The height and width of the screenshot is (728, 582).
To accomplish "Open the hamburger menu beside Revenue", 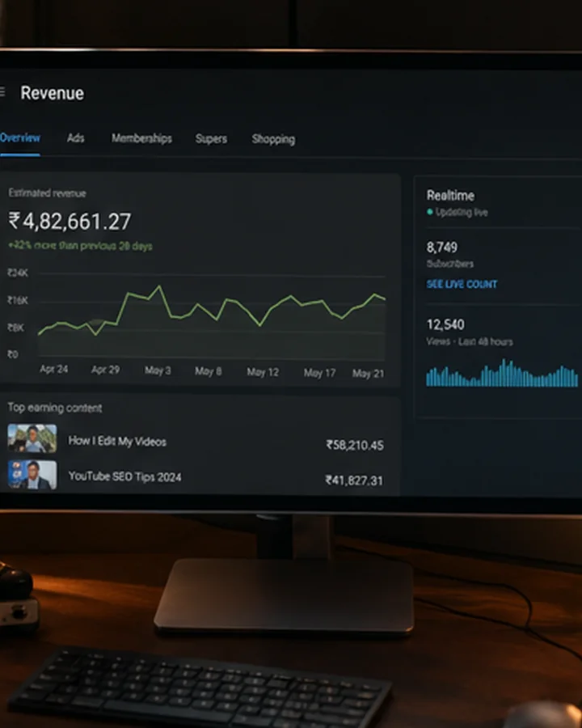I will pos(2,92).
